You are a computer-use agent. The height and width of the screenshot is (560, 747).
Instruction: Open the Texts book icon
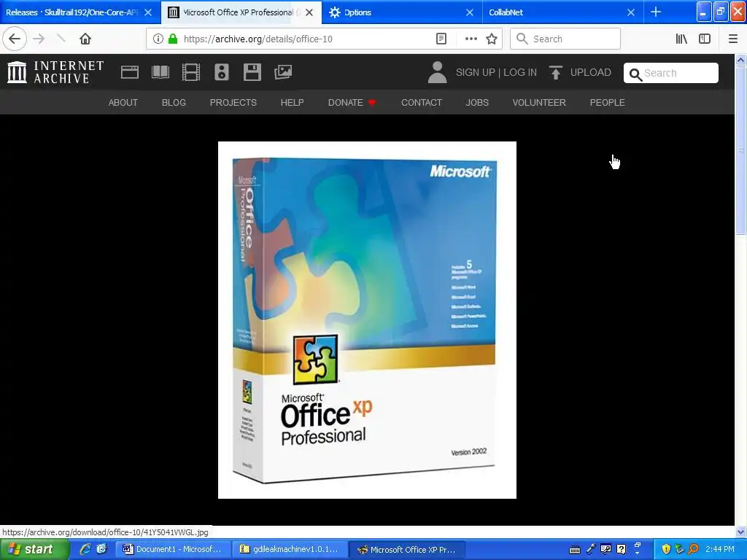coord(160,72)
